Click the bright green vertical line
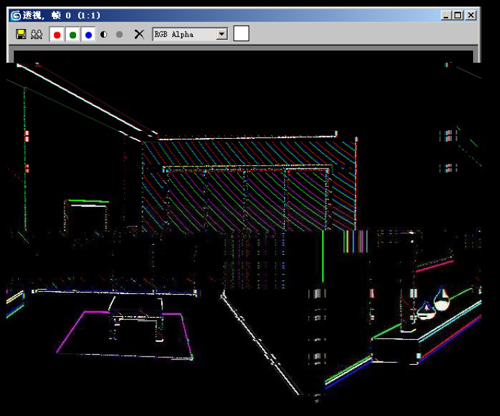Image resolution: width=500 pixels, height=416 pixels. (x=323, y=256)
